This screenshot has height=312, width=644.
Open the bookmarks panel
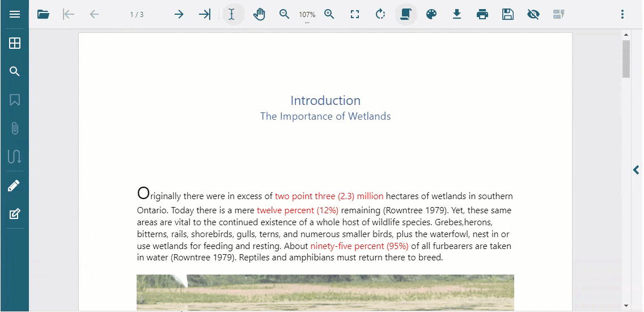pyautogui.click(x=15, y=100)
